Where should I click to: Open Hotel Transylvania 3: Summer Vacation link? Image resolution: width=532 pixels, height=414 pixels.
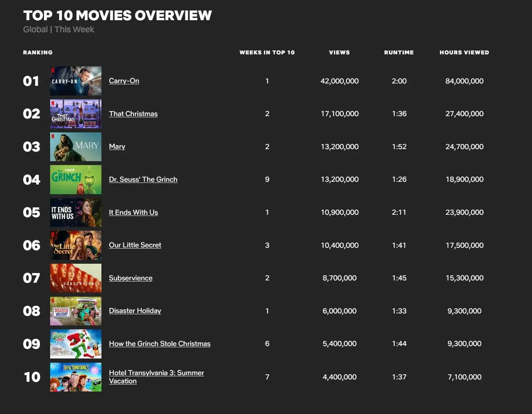(x=156, y=377)
